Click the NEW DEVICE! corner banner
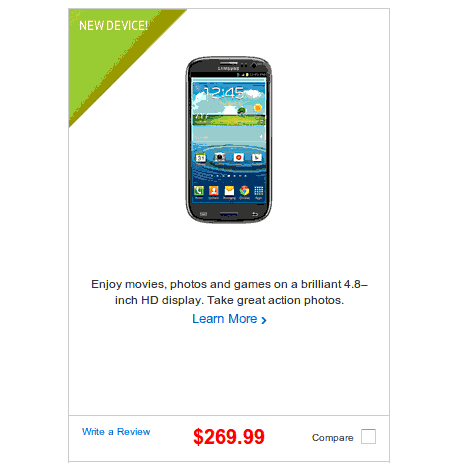This screenshot has width=463, height=463. click(113, 26)
